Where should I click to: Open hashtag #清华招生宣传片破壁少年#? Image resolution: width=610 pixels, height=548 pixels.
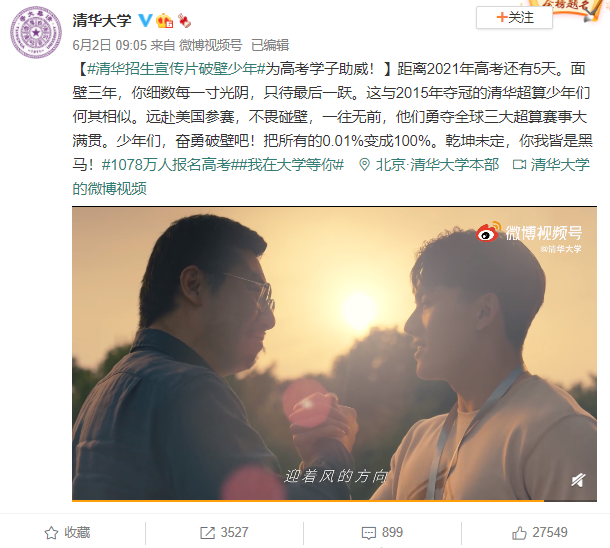pyautogui.click(x=176, y=69)
